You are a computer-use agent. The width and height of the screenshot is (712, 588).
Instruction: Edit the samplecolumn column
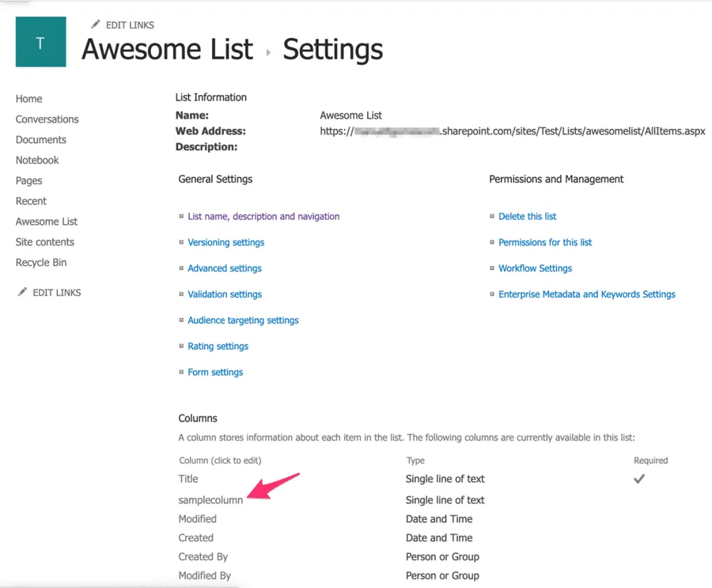click(x=210, y=500)
